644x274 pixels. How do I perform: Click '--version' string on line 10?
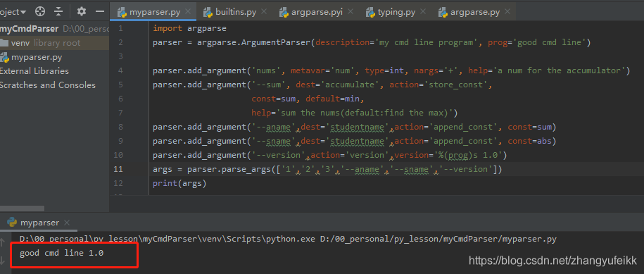279,155
